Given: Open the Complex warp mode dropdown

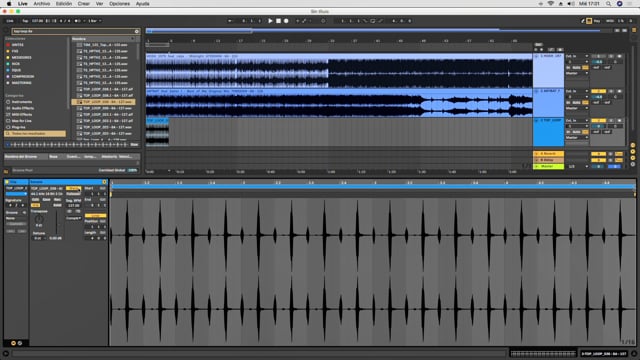Looking at the screenshot, I should click(x=73, y=218).
